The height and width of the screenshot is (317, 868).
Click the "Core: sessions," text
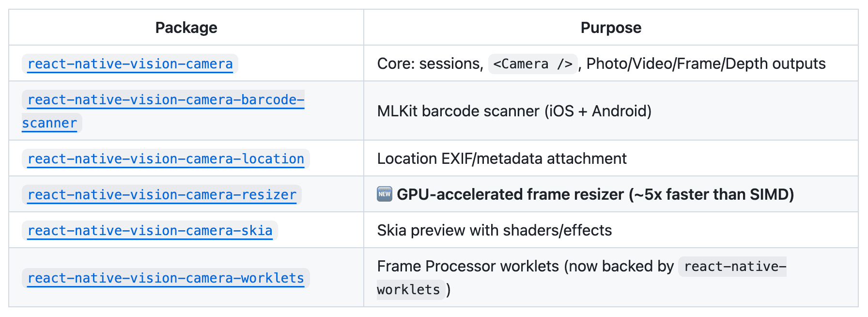point(430,64)
